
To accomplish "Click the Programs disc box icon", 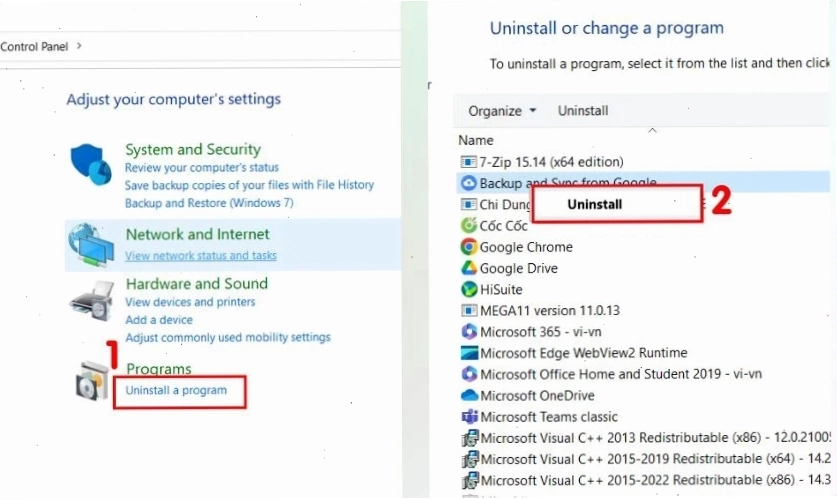I will pos(92,381).
